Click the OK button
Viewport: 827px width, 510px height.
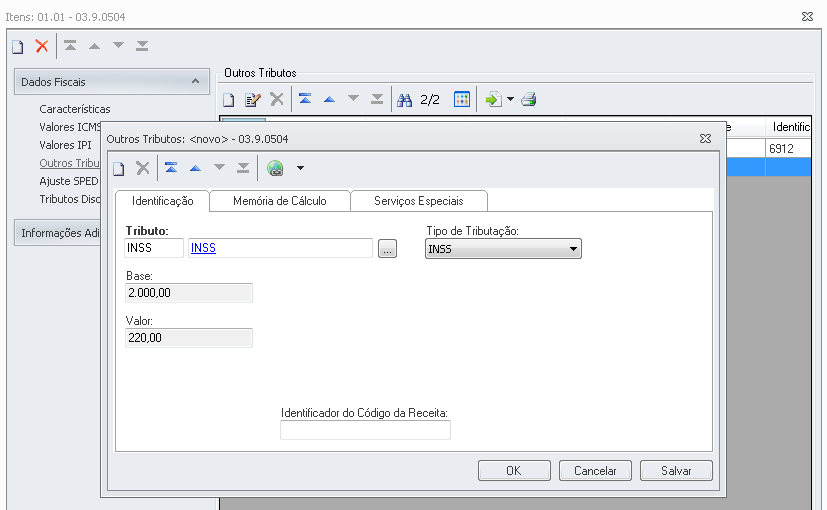[514, 470]
